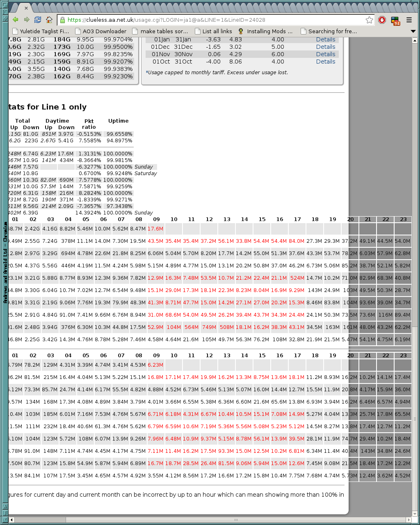
Task: Open the 'Searching for fre...' bookmark
Action: pyautogui.click(x=329, y=31)
